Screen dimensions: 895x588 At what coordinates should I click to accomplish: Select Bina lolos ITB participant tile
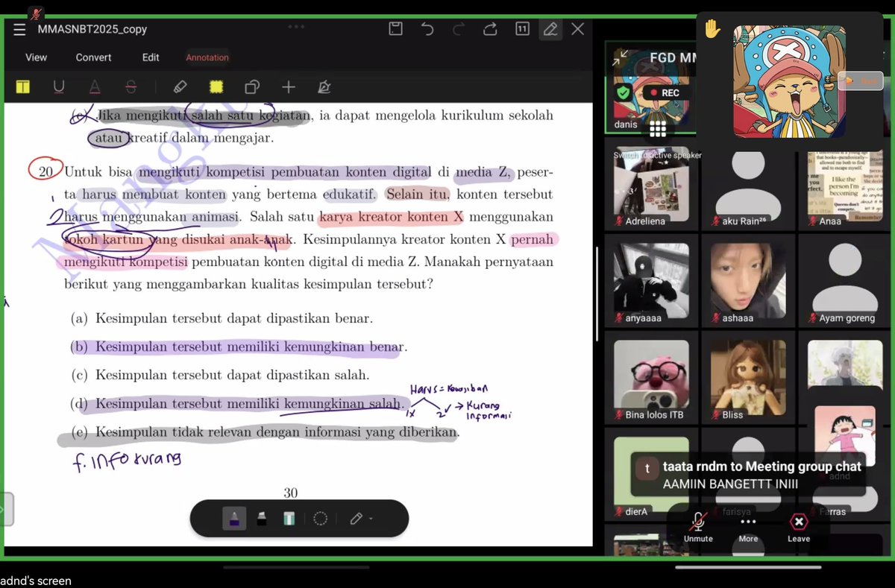[x=651, y=377]
